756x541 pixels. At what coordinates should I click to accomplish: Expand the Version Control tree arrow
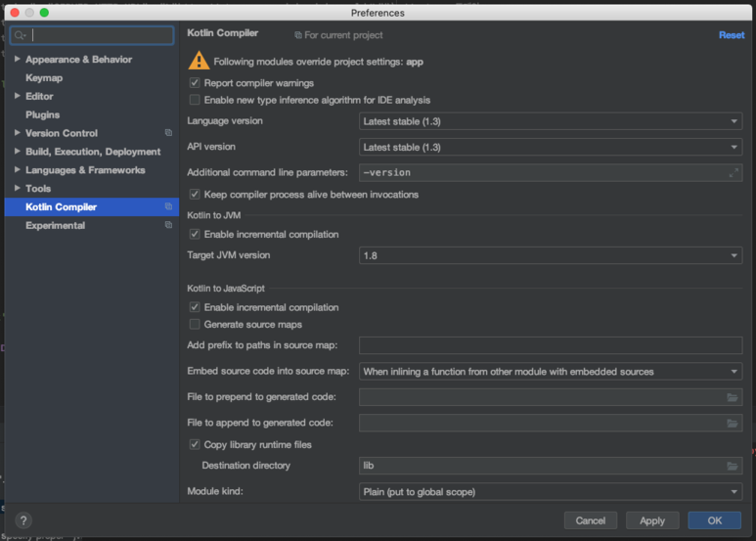tap(18, 133)
